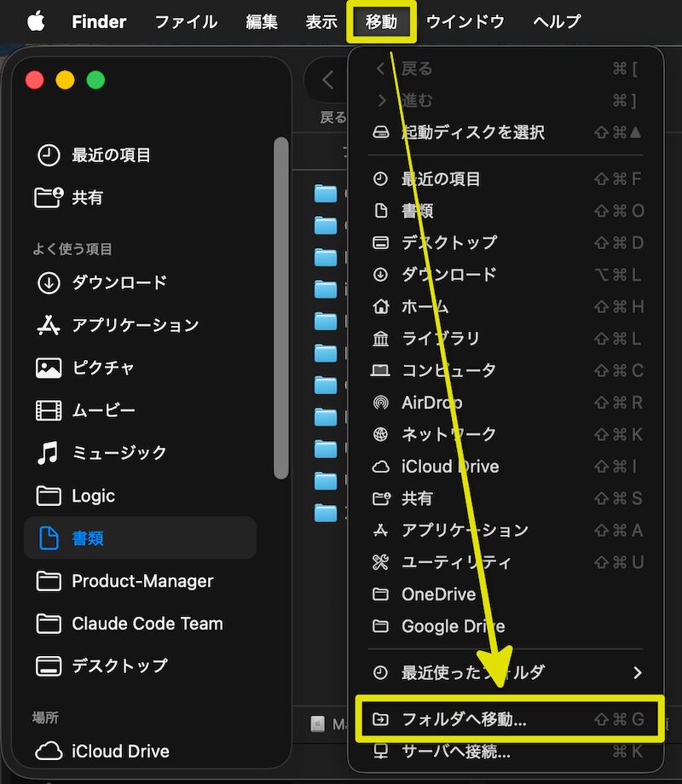Click the shared folder icon beside 共有 in the menu
Image resolution: width=682 pixels, height=784 pixels.
[381, 498]
